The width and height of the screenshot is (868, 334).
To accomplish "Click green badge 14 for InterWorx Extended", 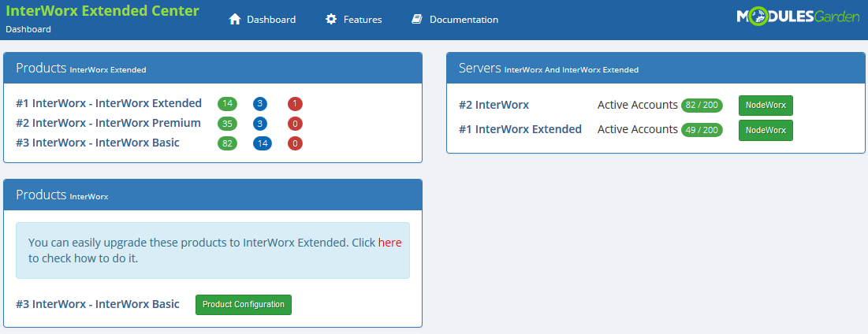I will (x=227, y=104).
